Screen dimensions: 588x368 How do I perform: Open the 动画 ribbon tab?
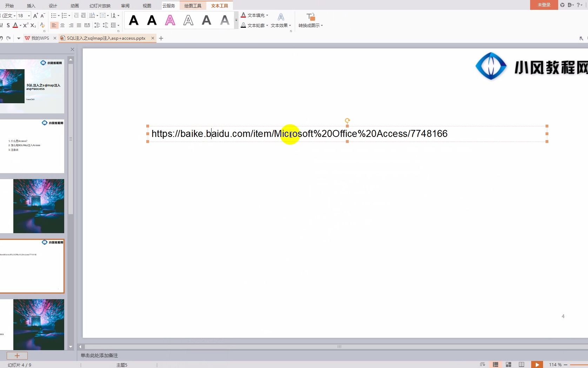point(75,6)
